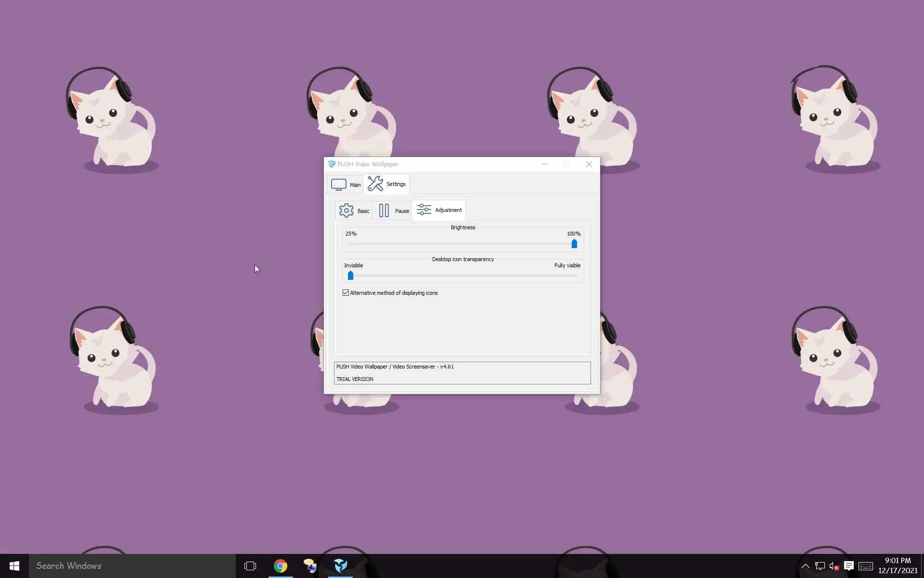Open Task View from taskbar
Image resolution: width=924 pixels, height=578 pixels.
coord(250,566)
